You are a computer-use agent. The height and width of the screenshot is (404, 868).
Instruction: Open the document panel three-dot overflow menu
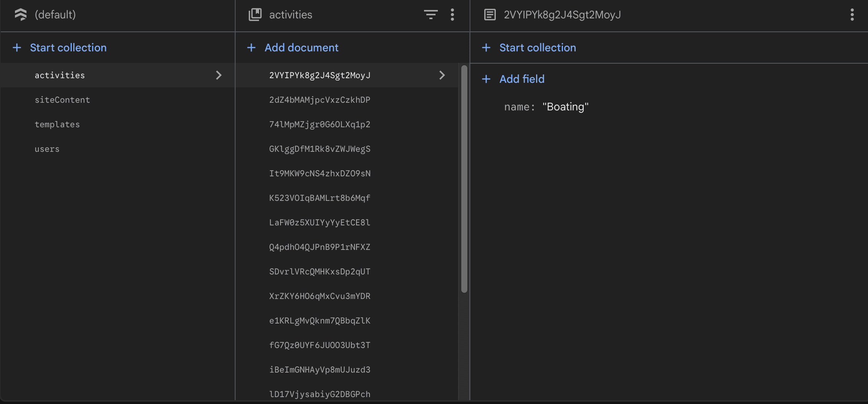pos(852,15)
